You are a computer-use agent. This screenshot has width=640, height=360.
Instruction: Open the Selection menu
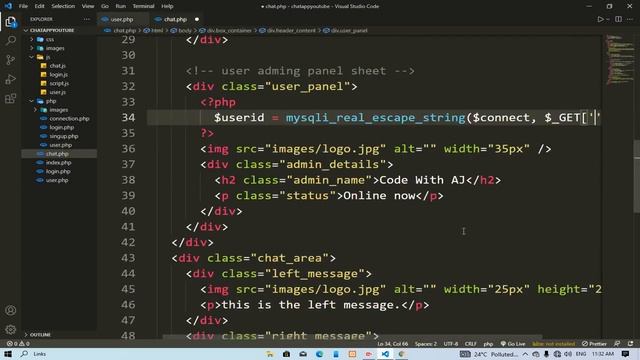(x=63, y=6)
